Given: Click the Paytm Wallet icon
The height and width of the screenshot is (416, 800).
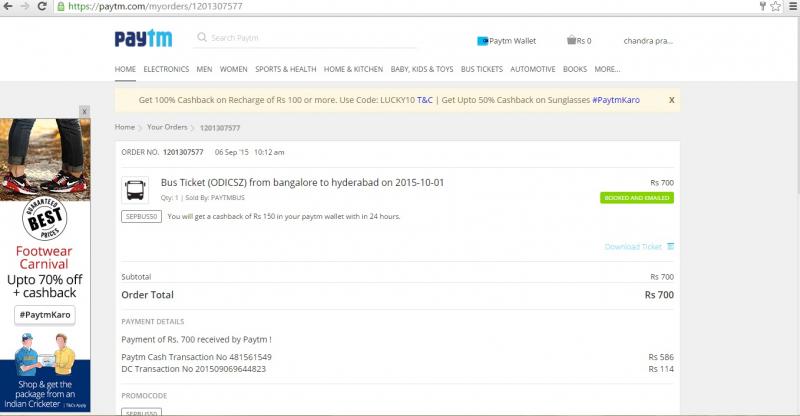Looking at the screenshot, I should click(482, 41).
